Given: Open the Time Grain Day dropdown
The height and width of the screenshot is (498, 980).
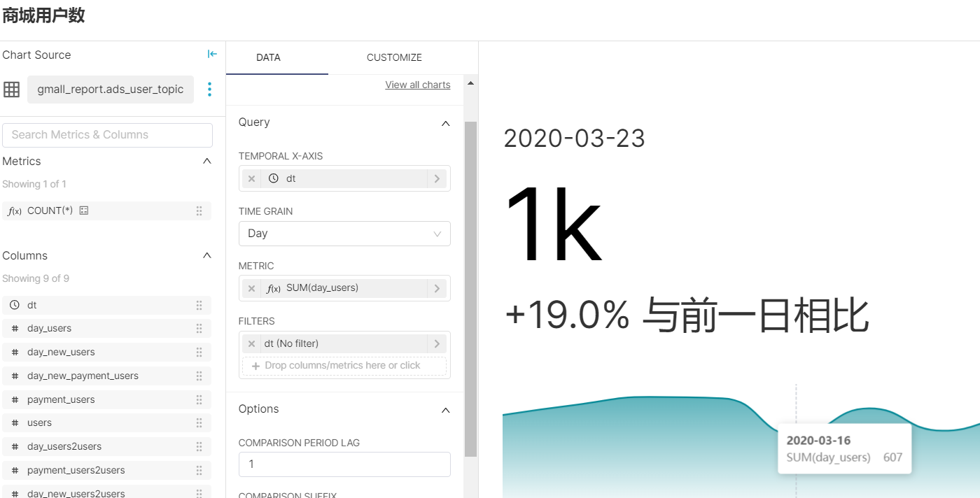Looking at the screenshot, I should pos(344,234).
